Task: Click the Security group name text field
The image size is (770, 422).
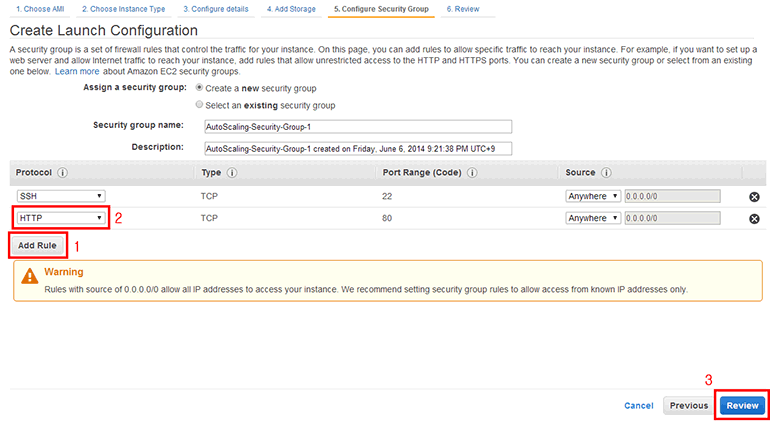Action: (x=356, y=126)
